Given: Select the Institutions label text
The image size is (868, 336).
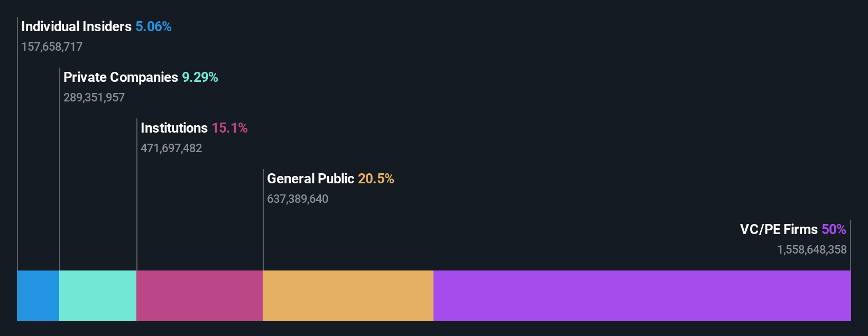Looking at the screenshot, I should 174,128.
